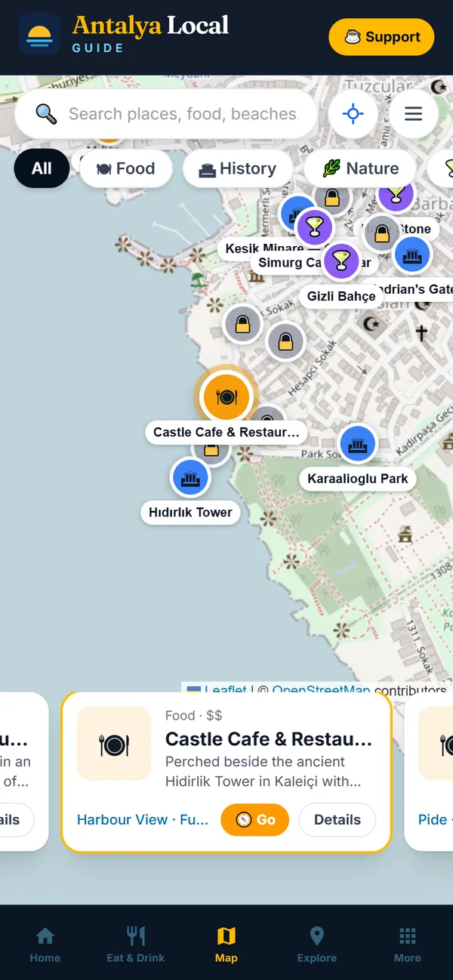Click Castle Cafe & Restau... card title
Viewport: 453px width, 980px height.
point(269,739)
